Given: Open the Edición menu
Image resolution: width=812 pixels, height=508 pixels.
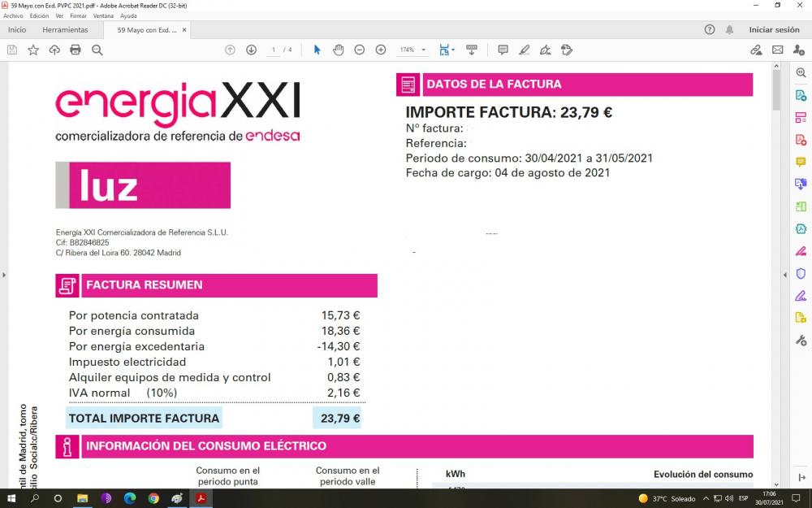Looking at the screenshot, I should 39,15.
